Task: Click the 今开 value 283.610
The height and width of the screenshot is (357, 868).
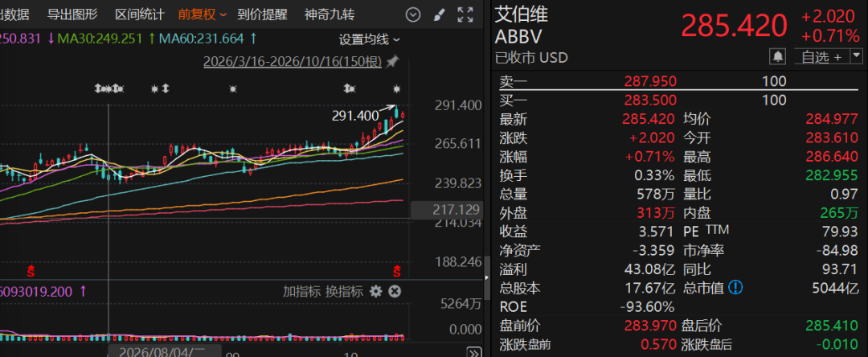Action: pyautogui.click(x=833, y=137)
